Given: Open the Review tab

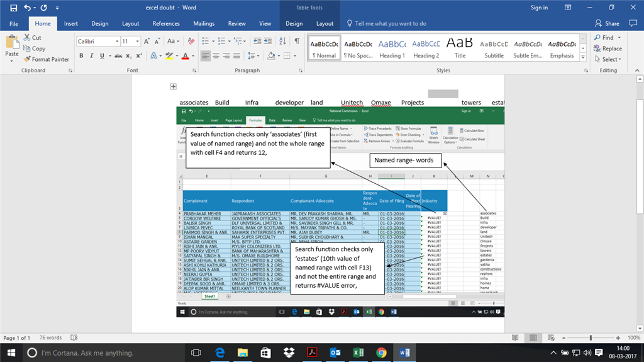Looking at the screenshot, I should coord(237,23).
